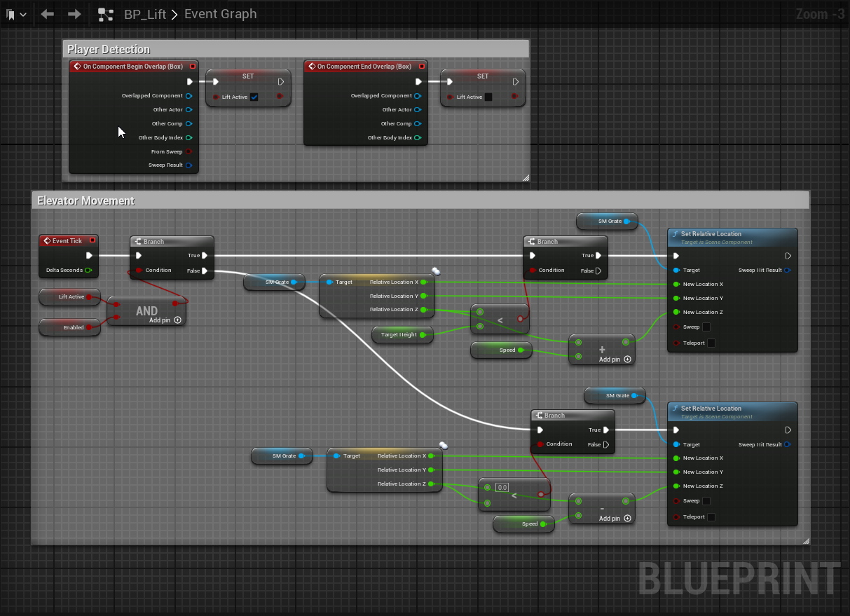Click the function icon on lower Set Relative Location header
This screenshot has height=616, width=850.
(x=676, y=409)
